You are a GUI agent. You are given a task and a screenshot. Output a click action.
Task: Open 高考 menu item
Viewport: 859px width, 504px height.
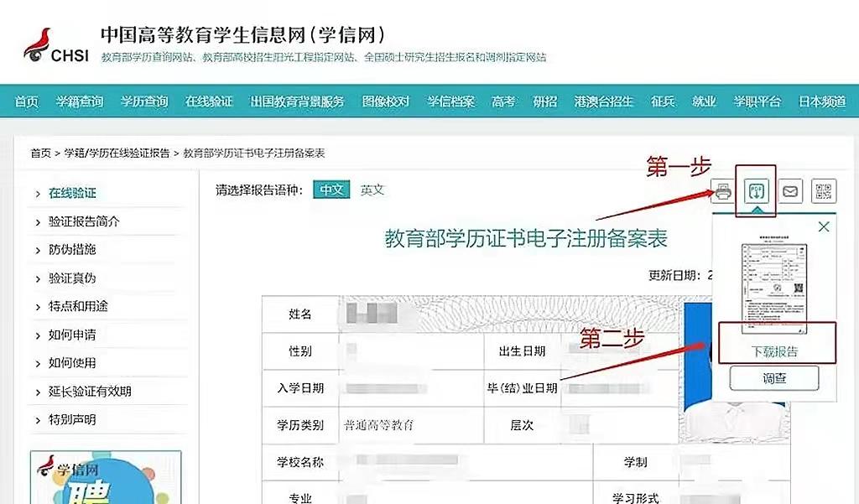503,101
